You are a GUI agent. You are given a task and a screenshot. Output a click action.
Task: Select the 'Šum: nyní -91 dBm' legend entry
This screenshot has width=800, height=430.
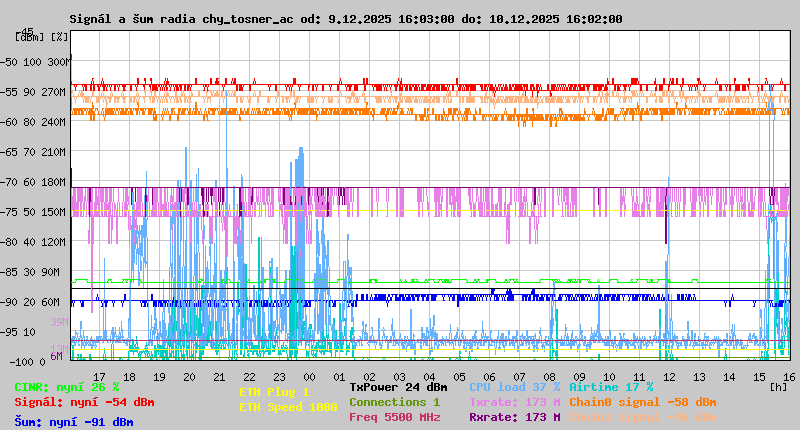point(74,422)
